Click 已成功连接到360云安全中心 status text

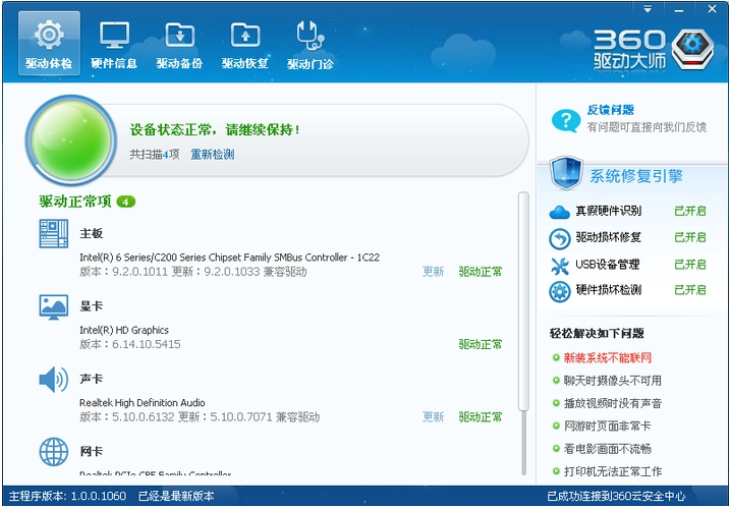pyautogui.click(x=616, y=496)
